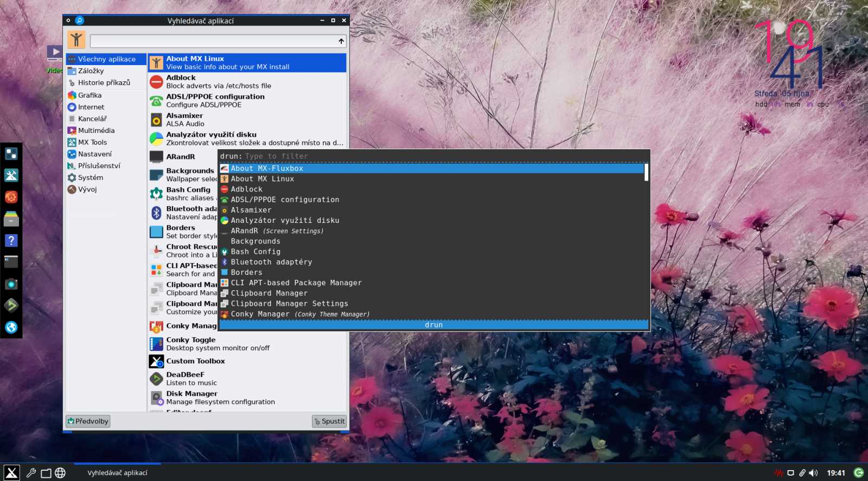Select the Příslušenství category
This screenshot has height=481, width=868.
(106, 166)
